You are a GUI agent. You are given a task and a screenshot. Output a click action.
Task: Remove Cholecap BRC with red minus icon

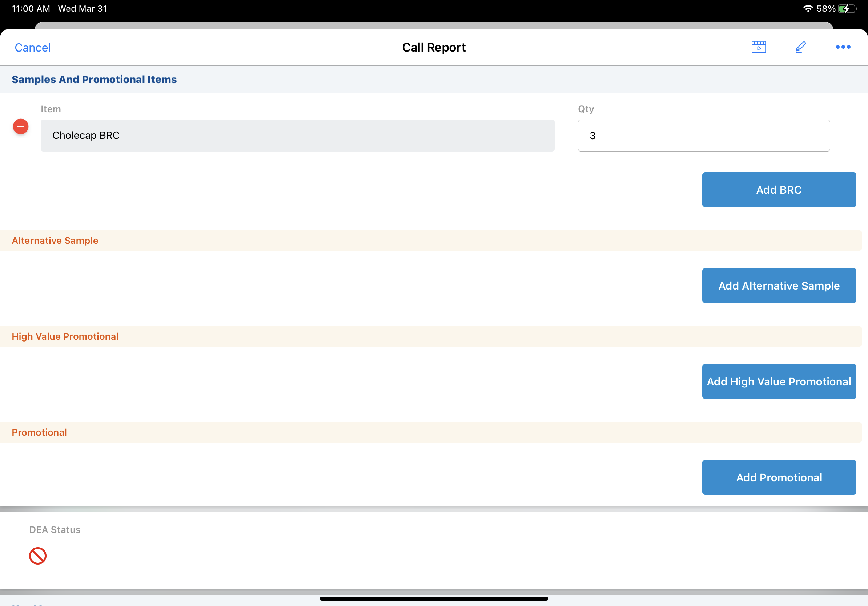coord(21,126)
